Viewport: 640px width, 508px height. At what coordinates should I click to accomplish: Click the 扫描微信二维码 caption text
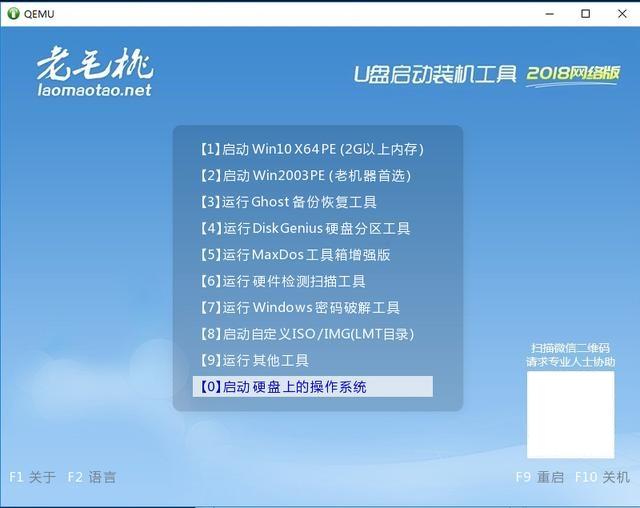570,348
